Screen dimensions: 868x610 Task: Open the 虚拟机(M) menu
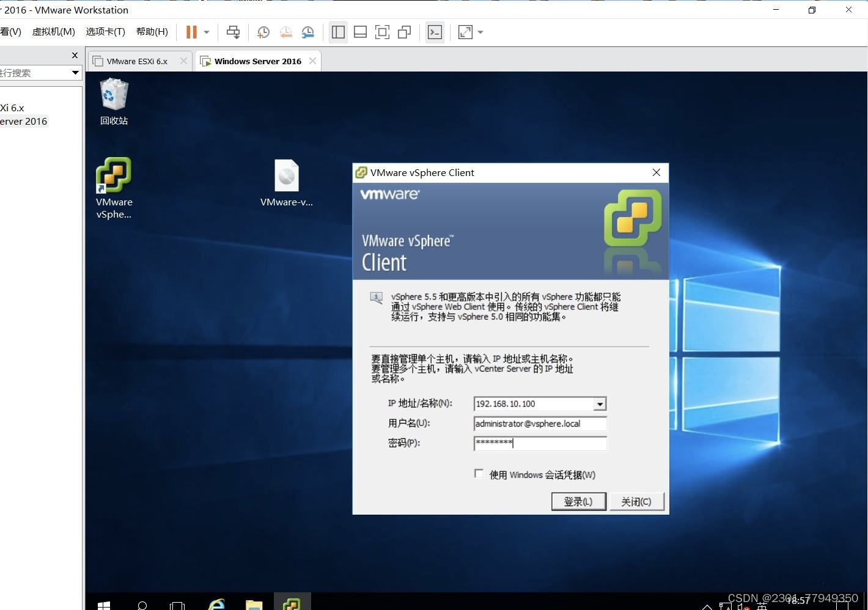(54, 32)
